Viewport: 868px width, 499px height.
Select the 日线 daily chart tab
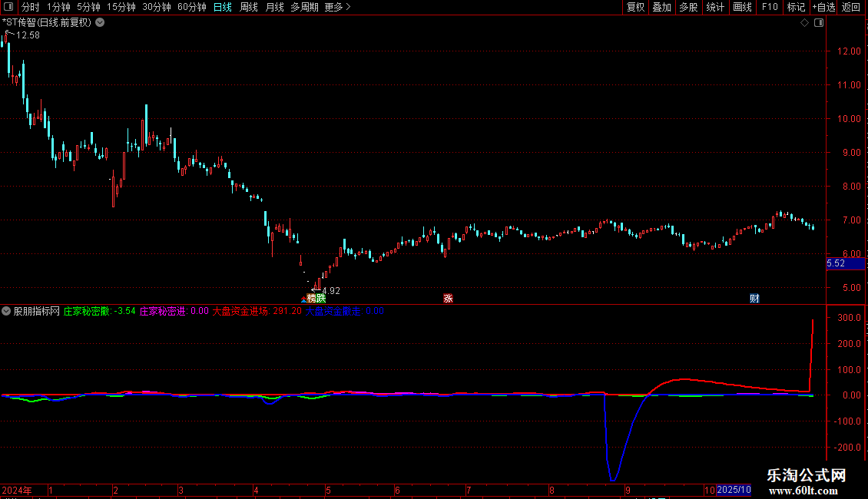223,7
